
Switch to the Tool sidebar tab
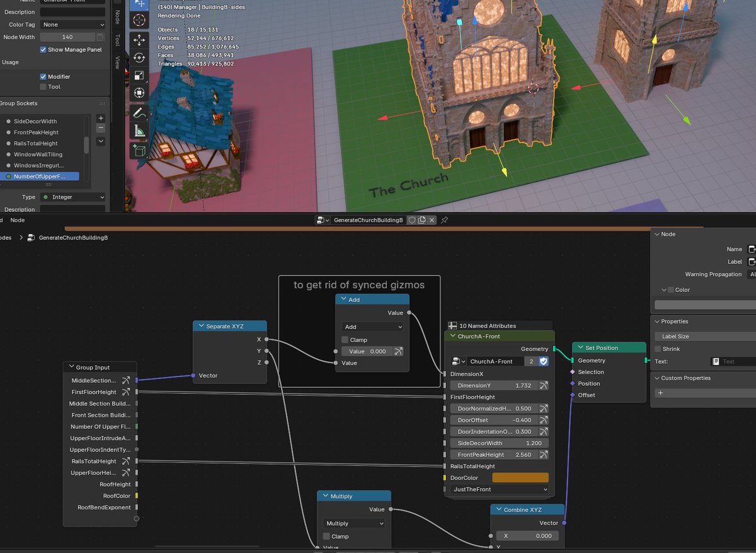pyautogui.click(x=117, y=40)
